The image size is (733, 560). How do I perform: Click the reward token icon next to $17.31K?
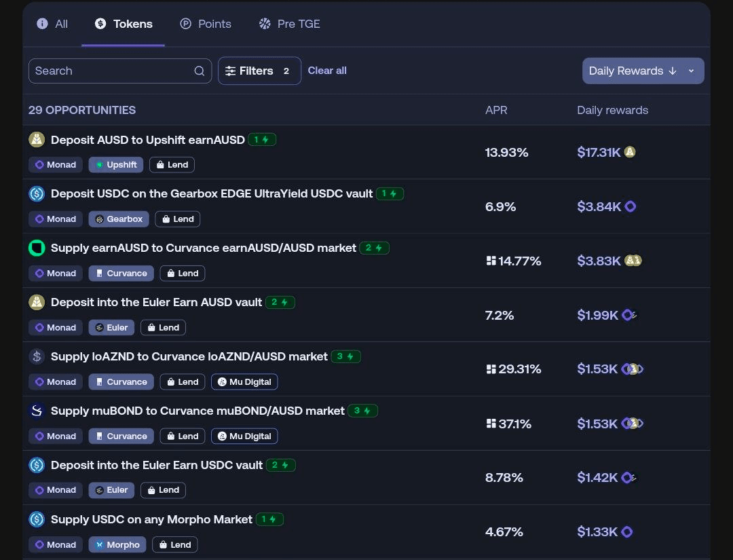click(630, 152)
